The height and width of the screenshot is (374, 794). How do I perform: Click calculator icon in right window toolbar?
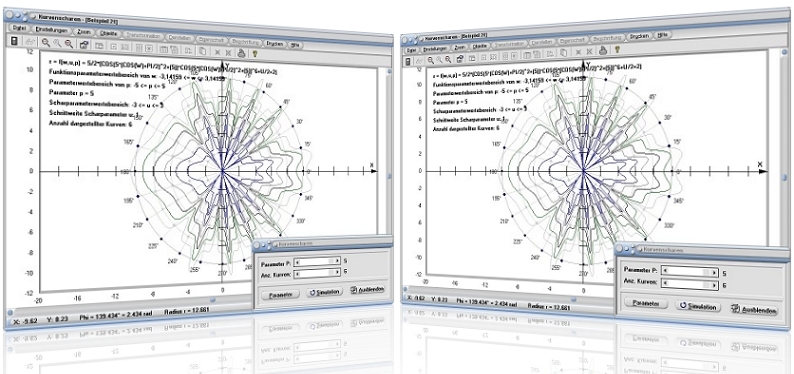click(408, 61)
